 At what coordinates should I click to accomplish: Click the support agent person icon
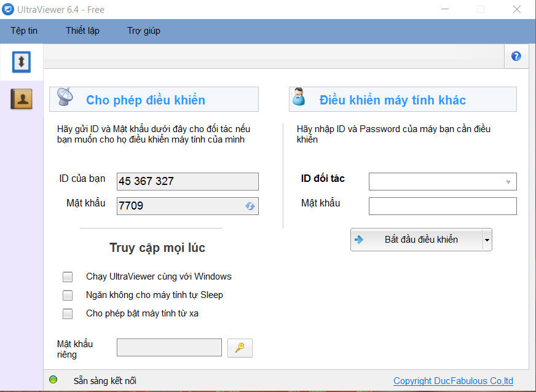tap(299, 96)
